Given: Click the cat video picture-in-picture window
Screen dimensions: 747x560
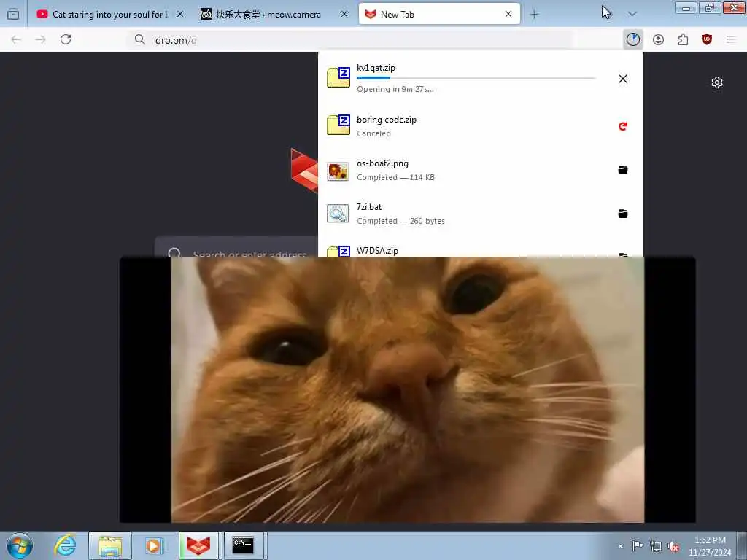Looking at the screenshot, I should coord(407,389).
